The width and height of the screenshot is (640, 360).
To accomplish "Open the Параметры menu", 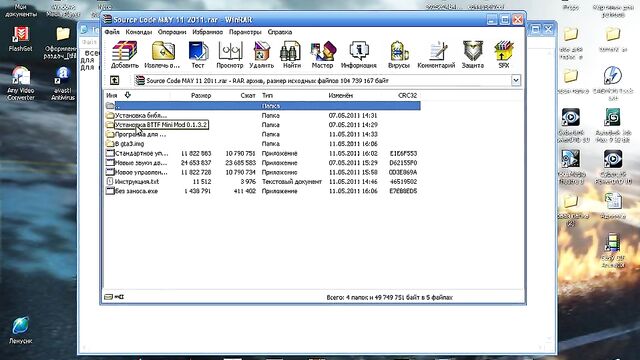I will (245, 32).
